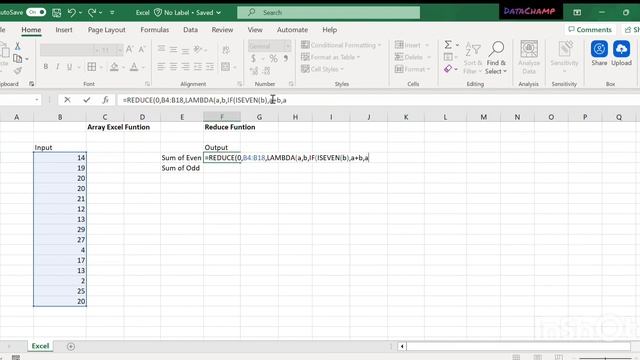Click the Copy icon

[x=18, y=59]
